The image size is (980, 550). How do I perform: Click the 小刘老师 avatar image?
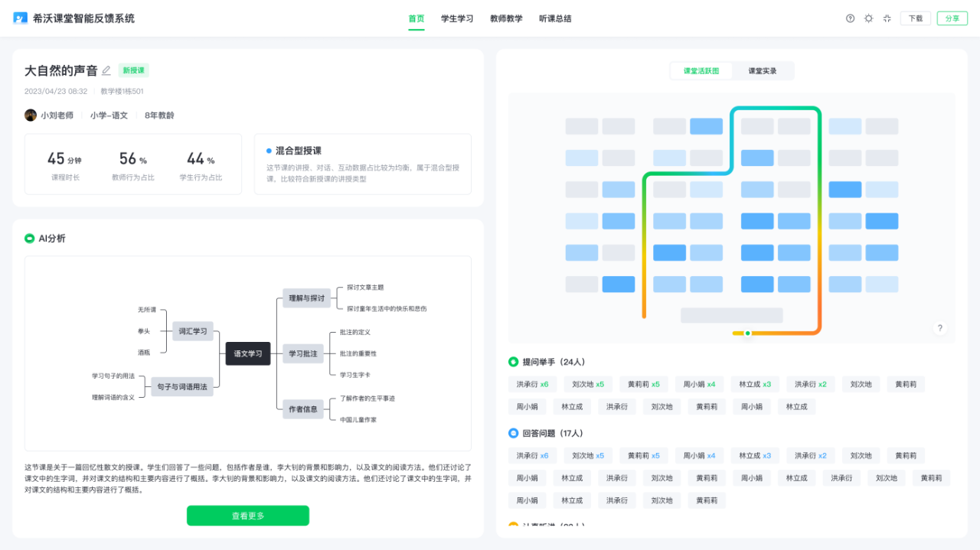31,116
